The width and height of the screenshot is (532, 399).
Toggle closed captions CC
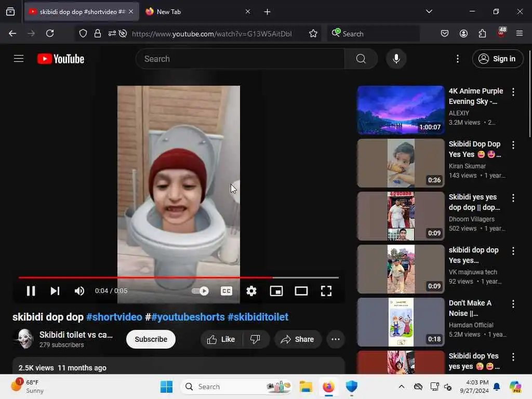pos(227,291)
